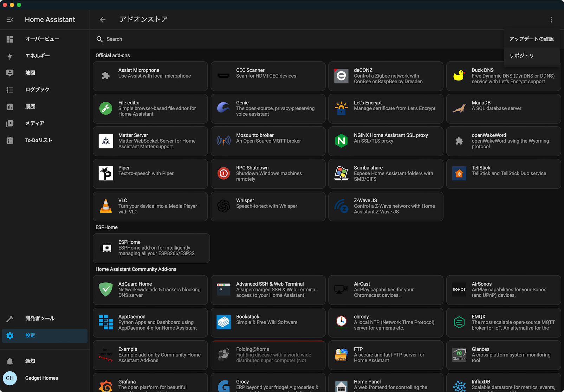The width and height of the screenshot is (564, 392).
Task: Click the chrony clock icon
Action: coord(341,322)
